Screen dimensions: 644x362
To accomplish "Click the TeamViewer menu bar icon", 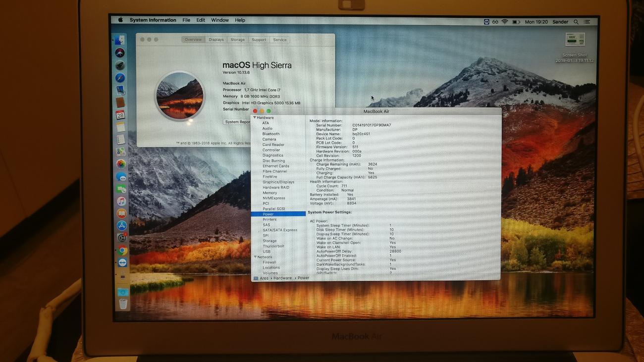I will coord(486,22).
